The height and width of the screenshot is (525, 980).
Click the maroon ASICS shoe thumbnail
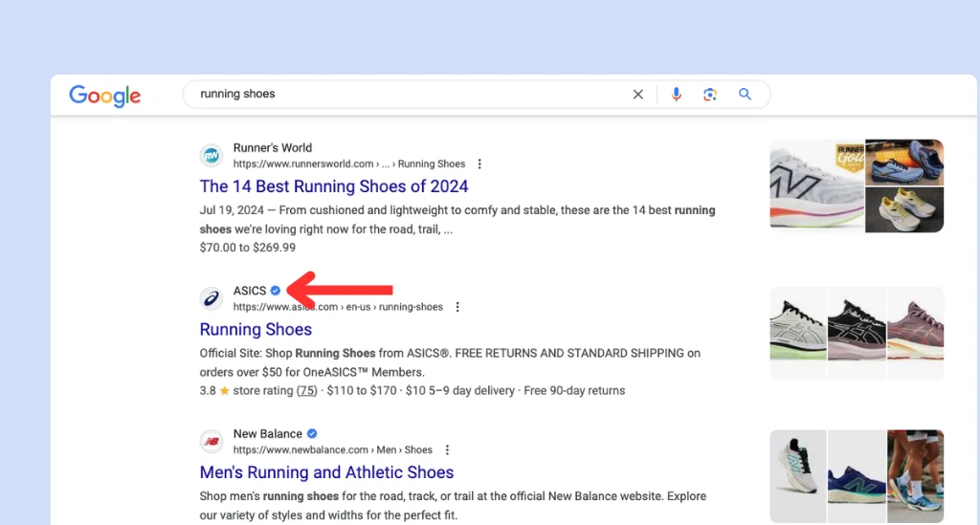pos(916,333)
